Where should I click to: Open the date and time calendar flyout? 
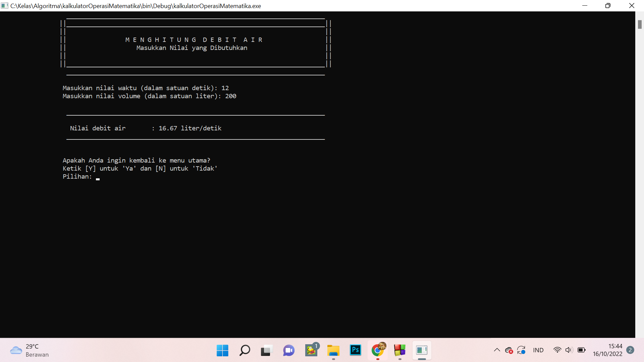[607, 350]
